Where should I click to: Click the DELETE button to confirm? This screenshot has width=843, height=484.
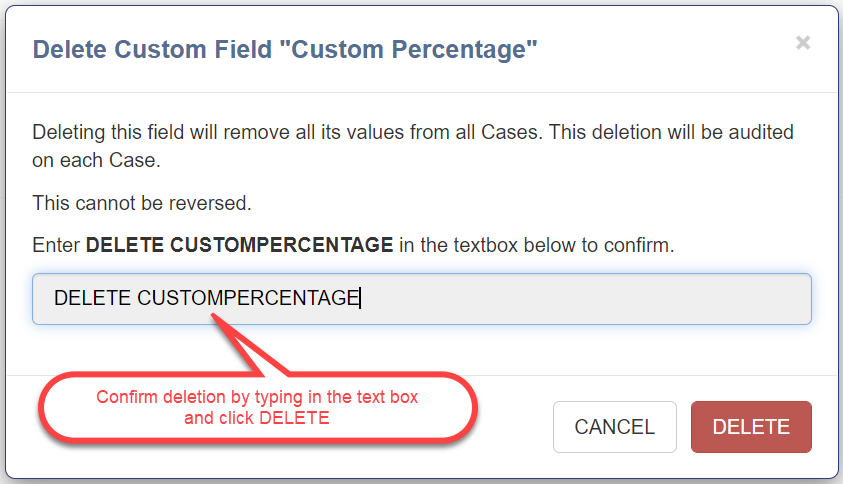pyautogui.click(x=751, y=427)
